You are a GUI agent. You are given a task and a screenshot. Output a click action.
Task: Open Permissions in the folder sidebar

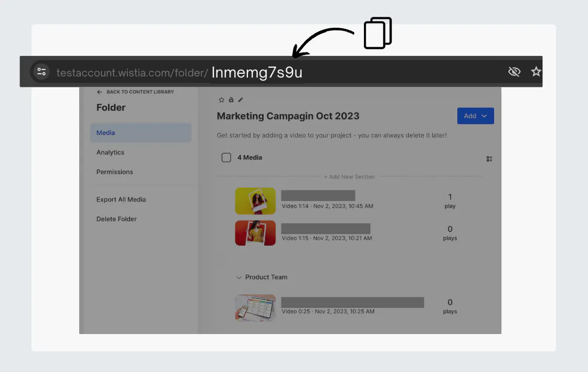pos(115,172)
